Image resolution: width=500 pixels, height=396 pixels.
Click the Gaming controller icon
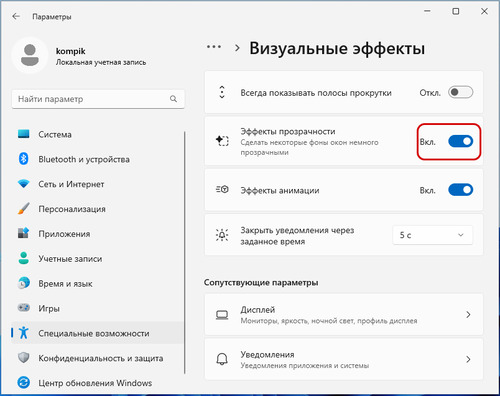(x=24, y=308)
